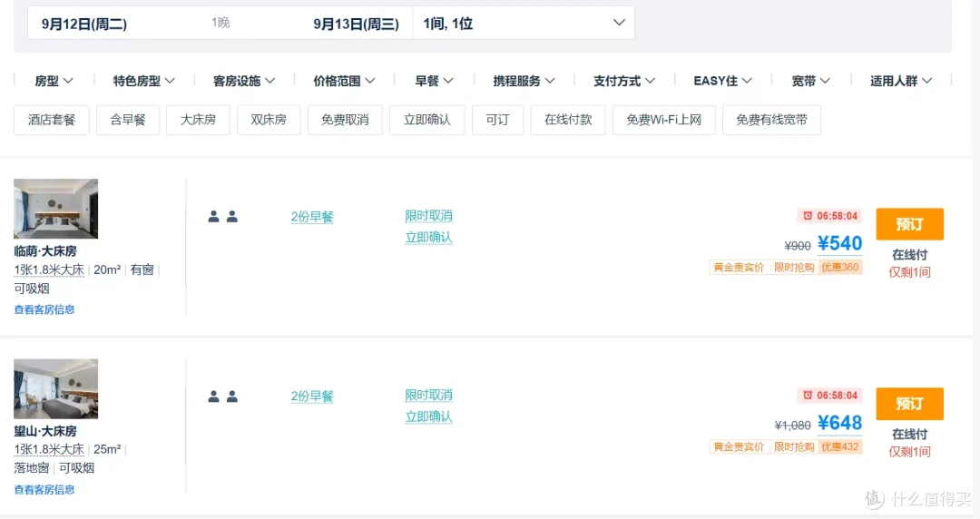The image size is (980, 519).
Task: Click the check-out date 9月13日(周三)
Action: [x=356, y=24]
